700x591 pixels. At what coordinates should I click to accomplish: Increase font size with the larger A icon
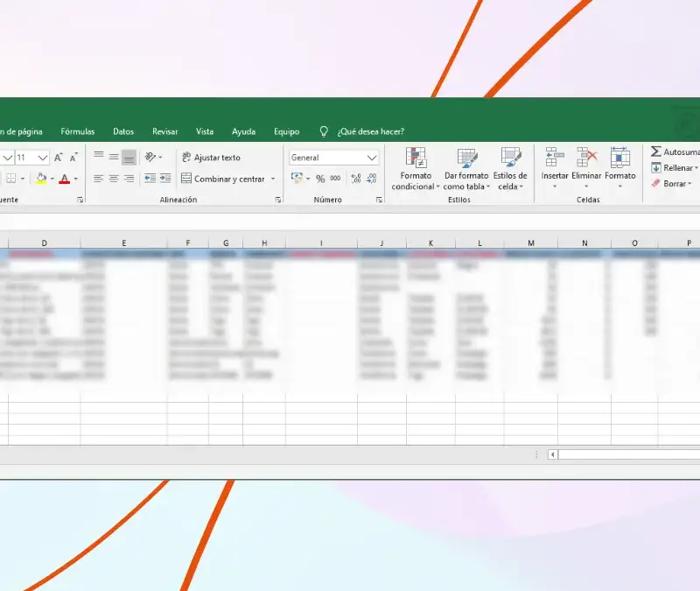[59, 158]
